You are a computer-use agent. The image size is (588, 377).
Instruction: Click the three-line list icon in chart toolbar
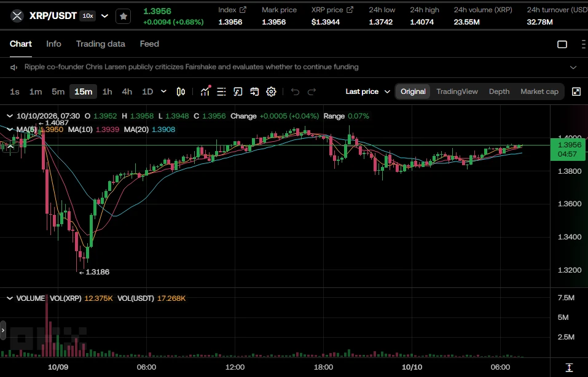pyautogui.click(x=221, y=91)
